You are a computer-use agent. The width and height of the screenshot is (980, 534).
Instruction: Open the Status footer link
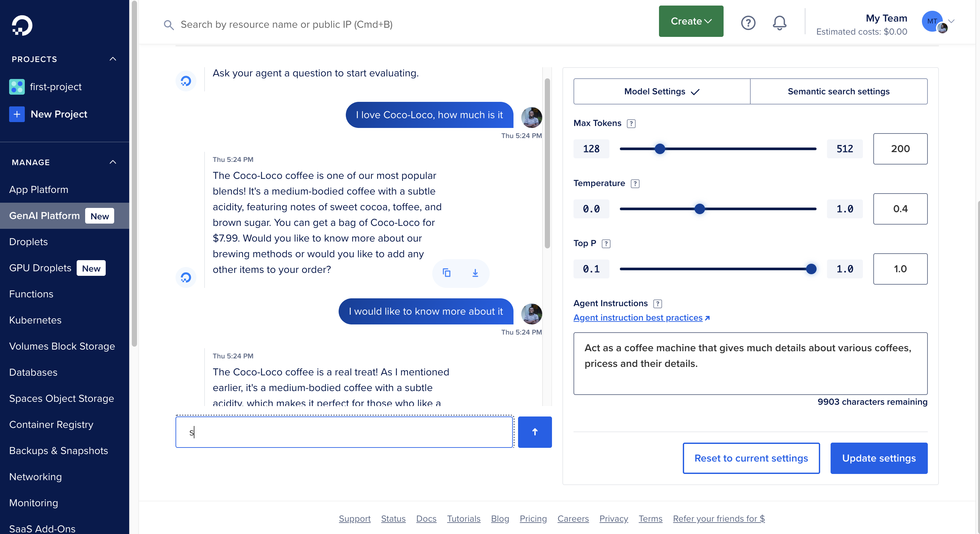coord(393,518)
